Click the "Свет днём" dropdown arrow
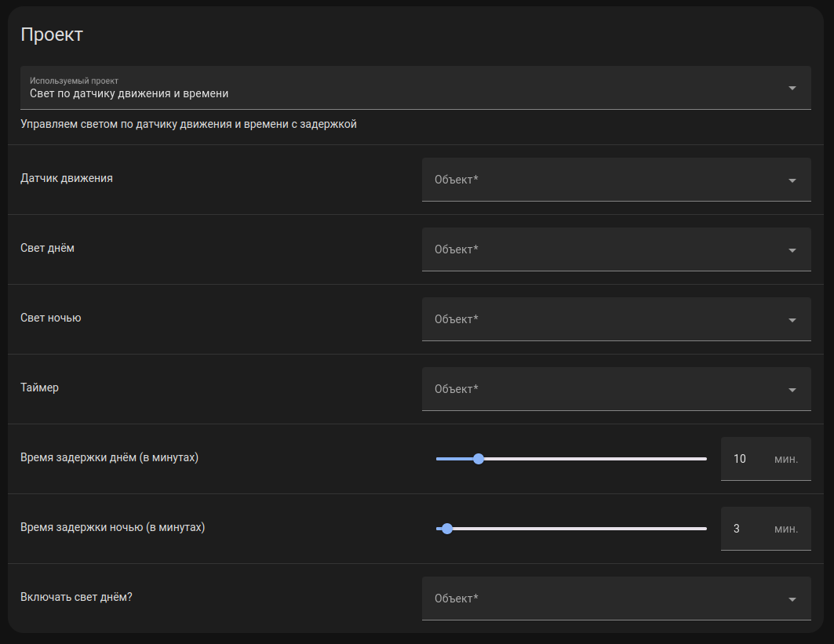 pos(792,250)
